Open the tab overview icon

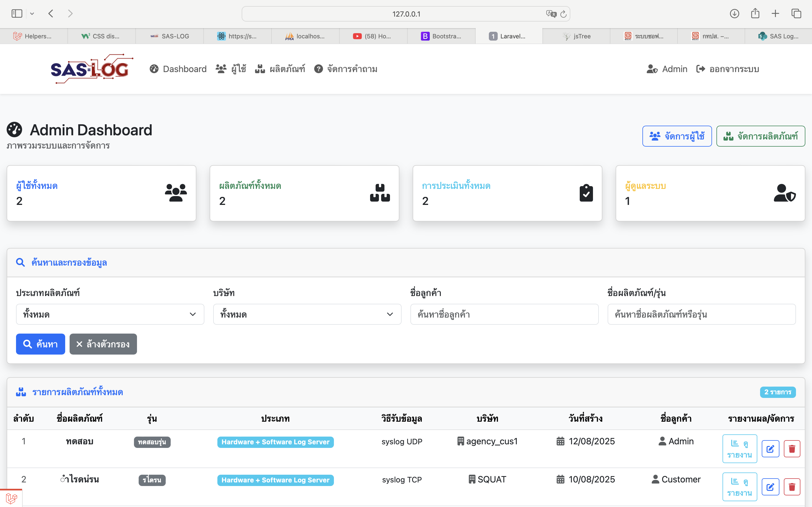[796, 14]
